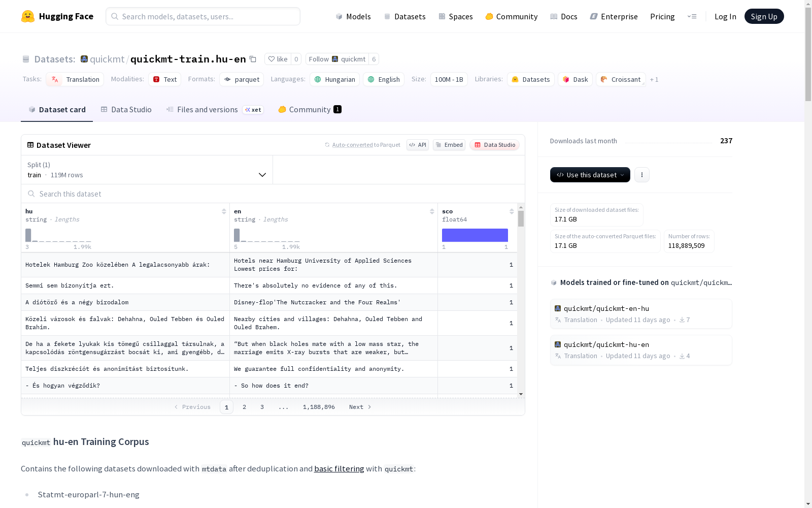Image resolution: width=812 pixels, height=508 pixels.
Task: Open the basic filtering link
Action: tap(339, 469)
